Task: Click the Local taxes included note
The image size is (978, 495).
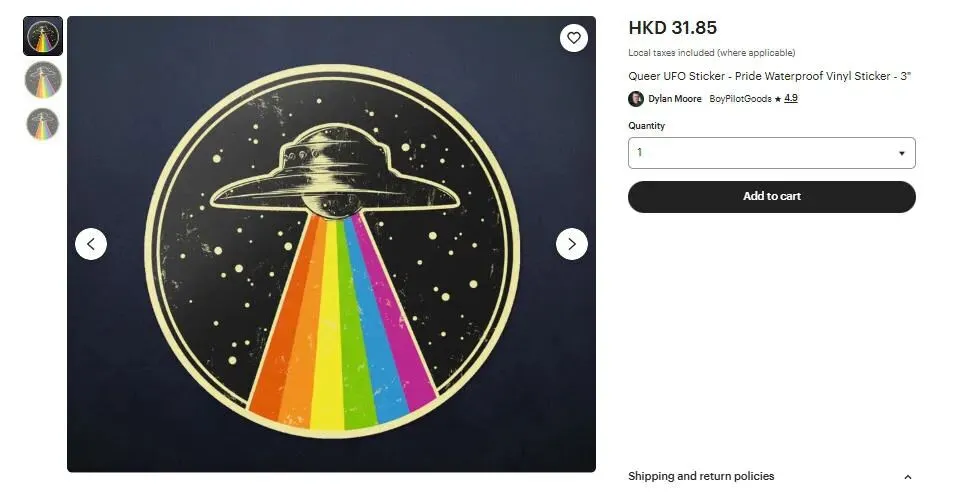Action: pyautogui.click(x=711, y=53)
